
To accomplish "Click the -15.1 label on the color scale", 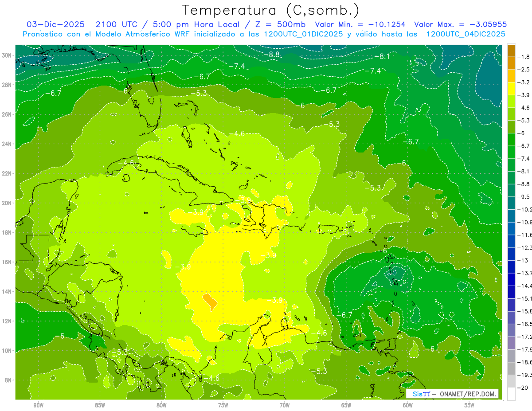I will (x=525, y=298).
